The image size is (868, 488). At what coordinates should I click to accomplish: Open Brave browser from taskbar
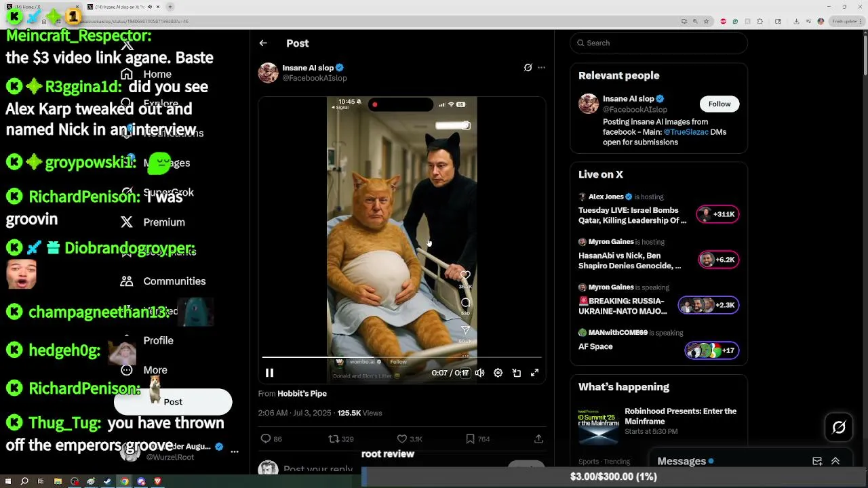click(157, 481)
